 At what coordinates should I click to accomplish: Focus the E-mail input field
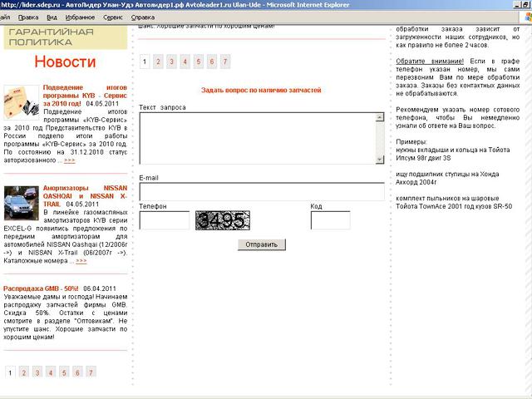point(262,192)
